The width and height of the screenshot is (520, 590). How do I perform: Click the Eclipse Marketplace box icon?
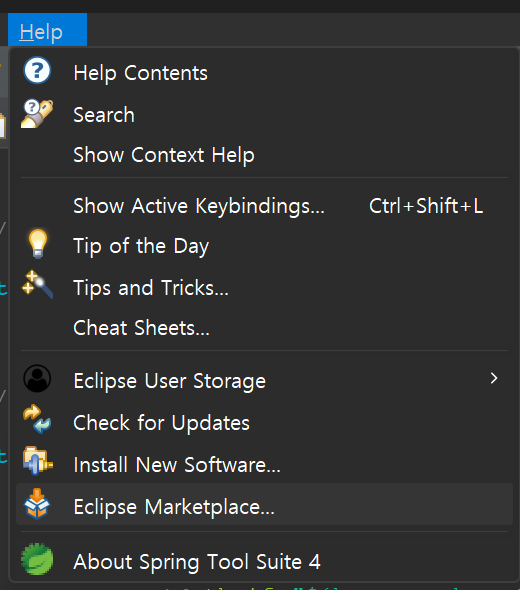pyautogui.click(x=37, y=504)
